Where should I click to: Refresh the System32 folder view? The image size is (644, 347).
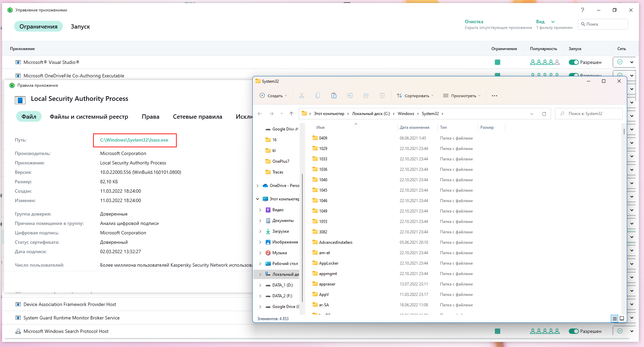pyautogui.click(x=544, y=114)
